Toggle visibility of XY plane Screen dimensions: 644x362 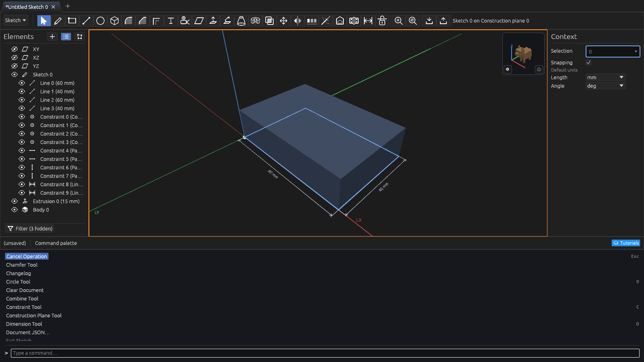point(14,49)
